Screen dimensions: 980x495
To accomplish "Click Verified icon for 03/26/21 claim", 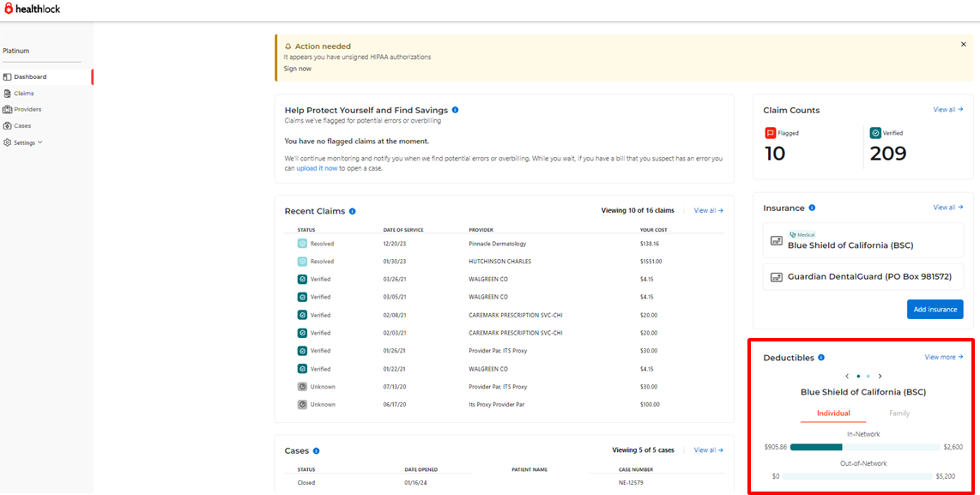I will pyautogui.click(x=303, y=280).
